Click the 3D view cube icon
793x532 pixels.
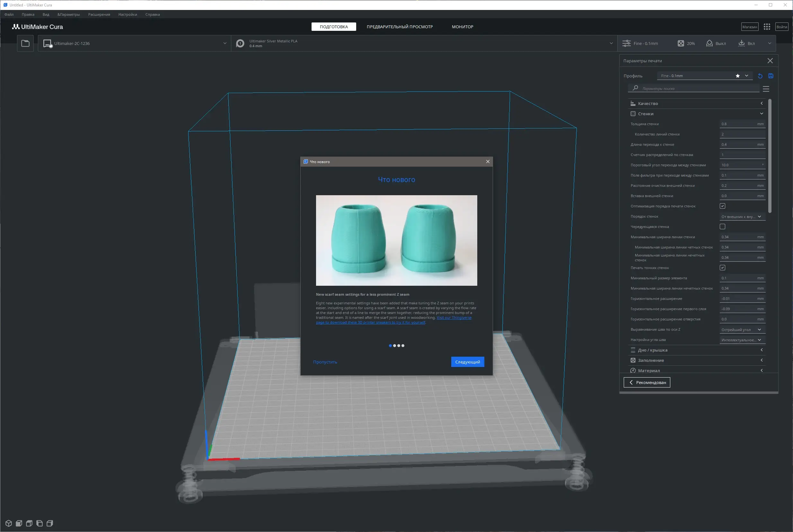point(9,523)
